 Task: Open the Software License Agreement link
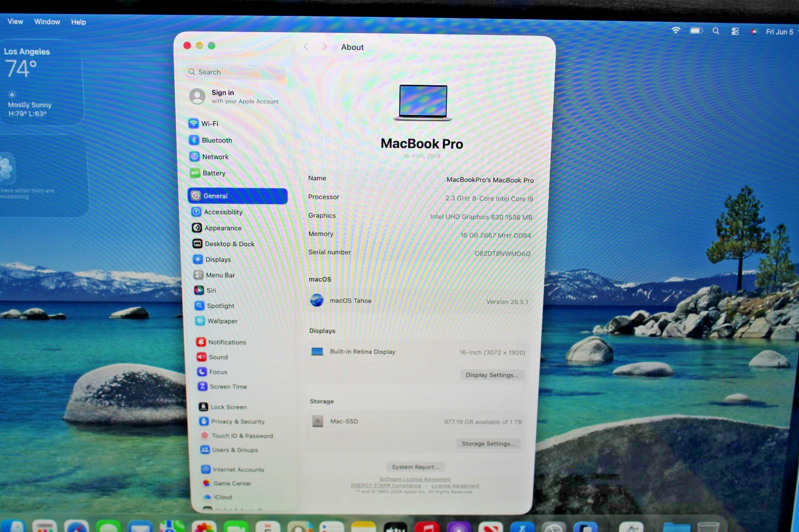pos(415,479)
